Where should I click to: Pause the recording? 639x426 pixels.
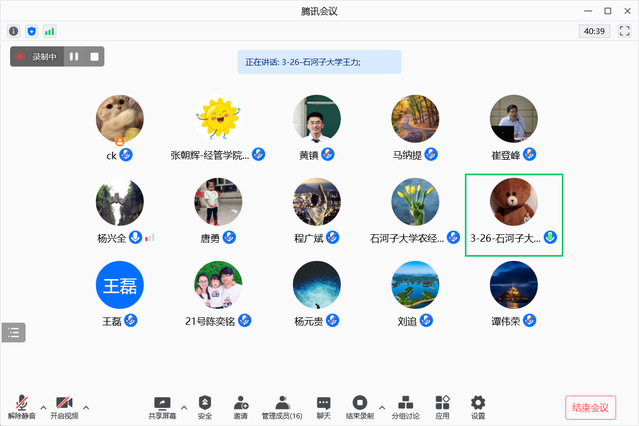point(74,57)
